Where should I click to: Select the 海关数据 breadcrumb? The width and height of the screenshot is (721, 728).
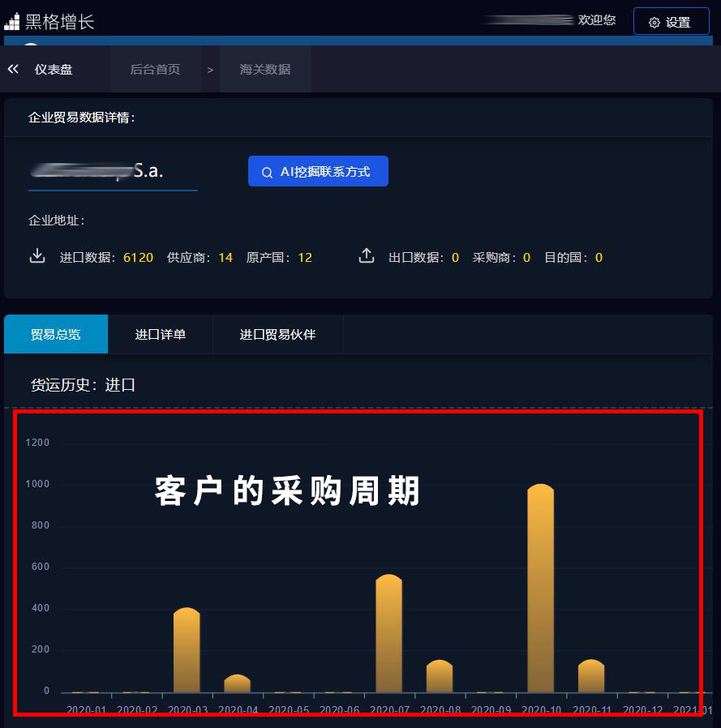coord(264,70)
